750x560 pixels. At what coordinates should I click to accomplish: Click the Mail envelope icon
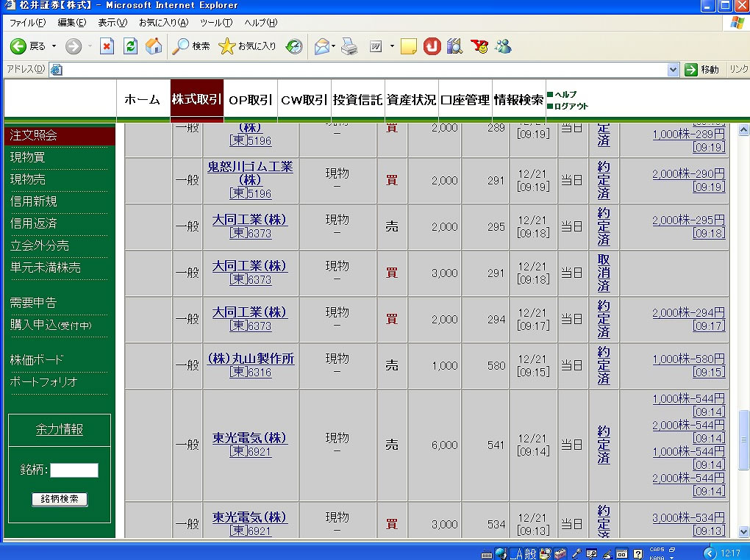[322, 46]
